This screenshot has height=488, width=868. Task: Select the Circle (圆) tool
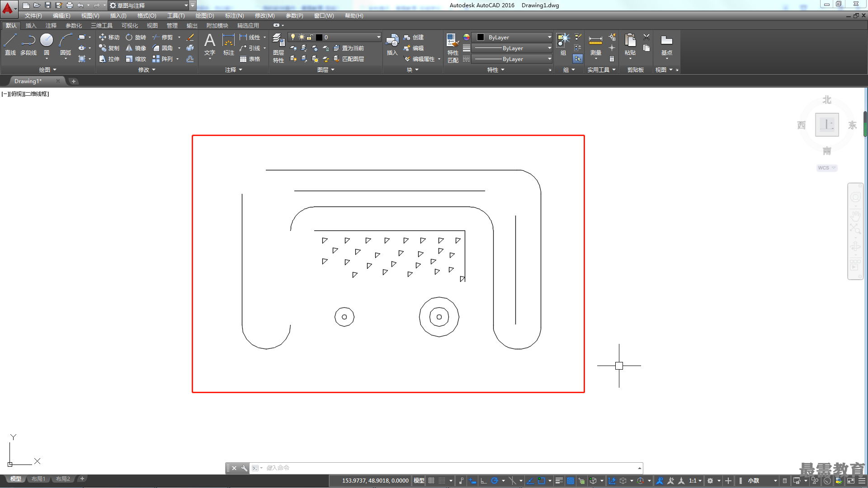click(47, 44)
